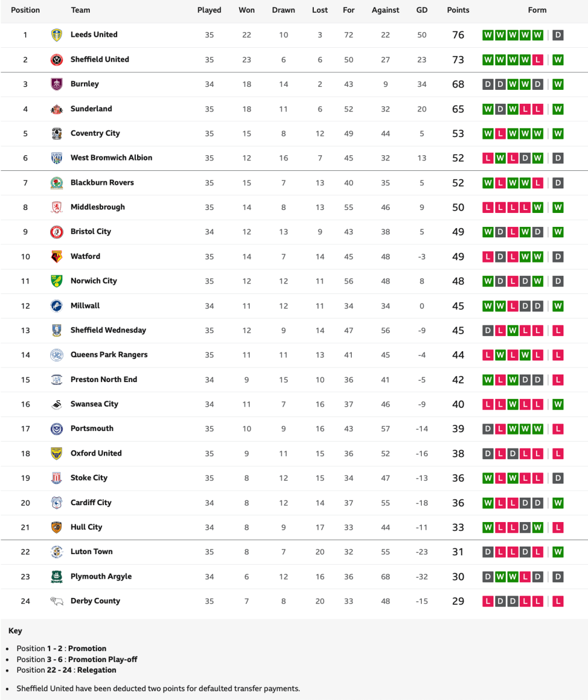Click the Points column header
This screenshot has height=700, width=588.
pyautogui.click(x=458, y=10)
